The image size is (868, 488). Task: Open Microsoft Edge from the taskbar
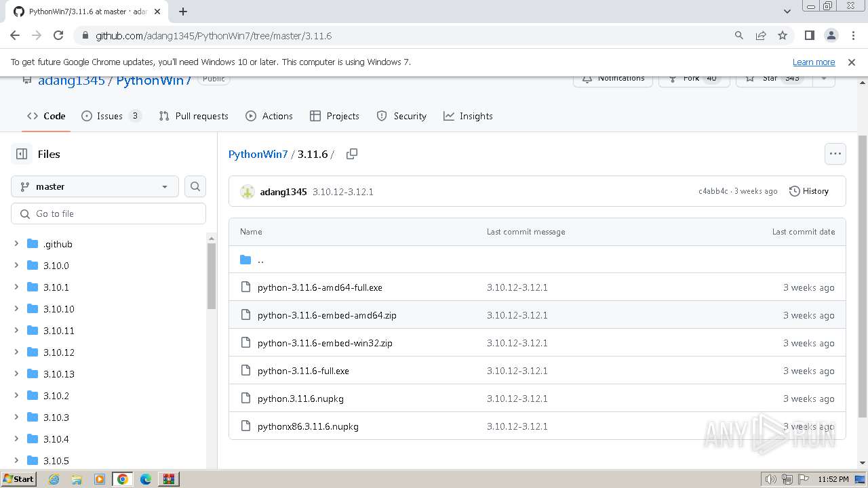click(146, 479)
